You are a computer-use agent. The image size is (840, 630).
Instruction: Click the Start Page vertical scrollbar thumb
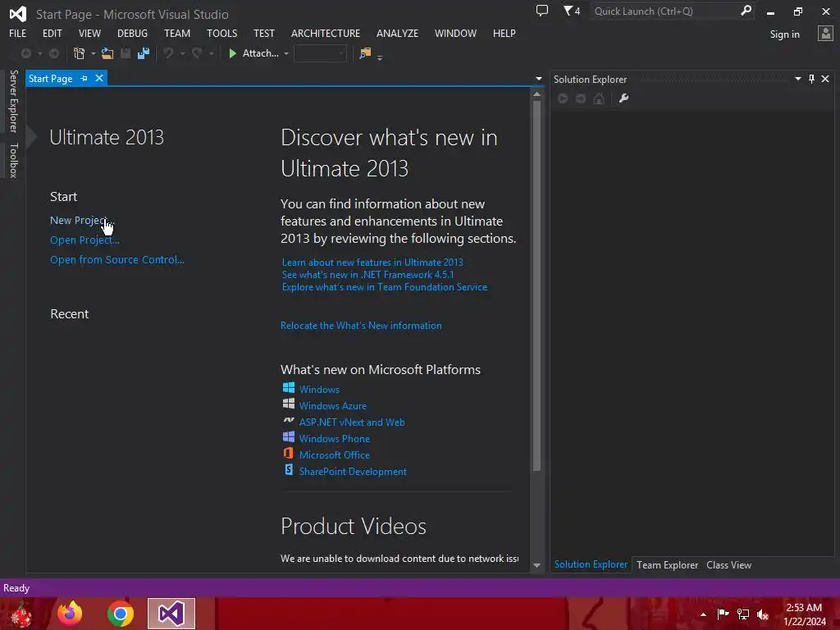pos(536,286)
